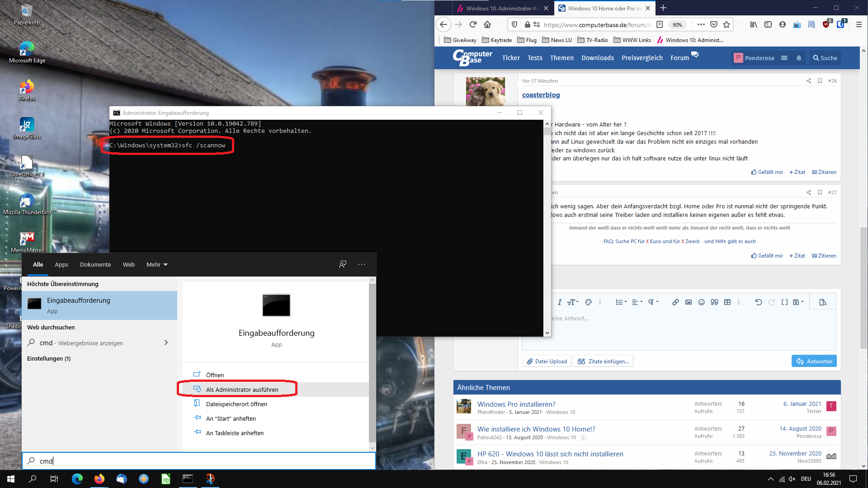Click the command prompt window vertical scrollbar

pos(547,226)
